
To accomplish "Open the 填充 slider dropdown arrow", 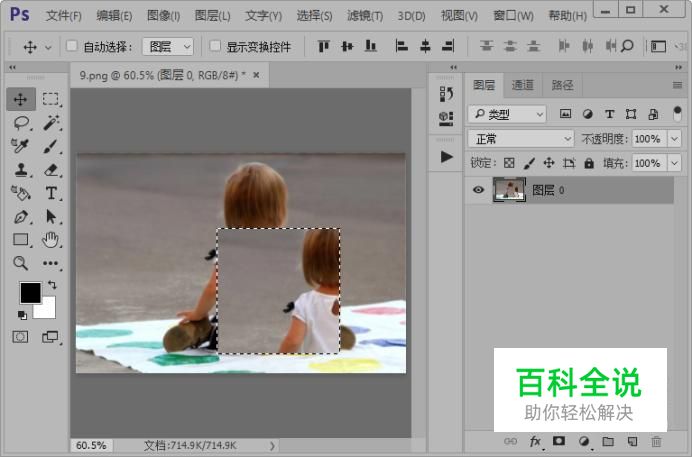I will pyautogui.click(x=674, y=163).
